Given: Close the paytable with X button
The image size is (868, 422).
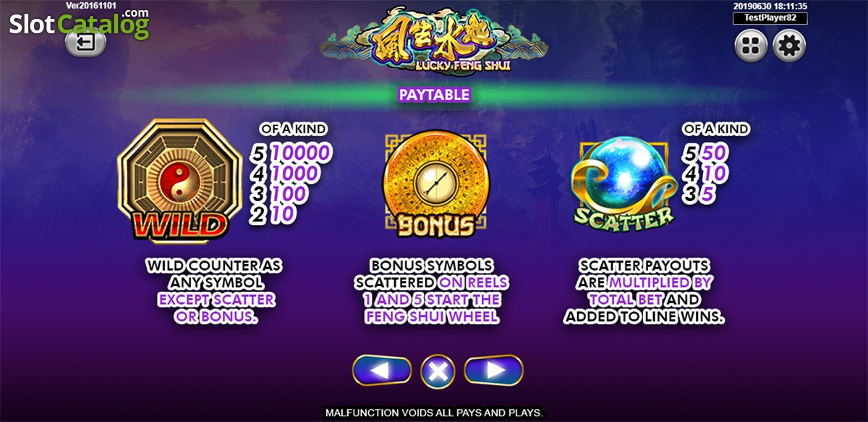Looking at the screenshot, I should (438, 372).
